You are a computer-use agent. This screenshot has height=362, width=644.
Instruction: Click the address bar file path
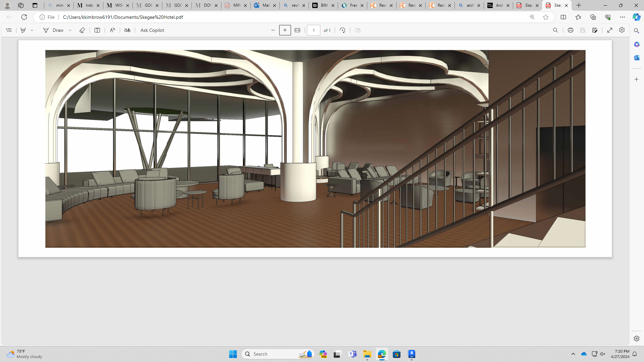pyautogui.click(x=123, y=17)
